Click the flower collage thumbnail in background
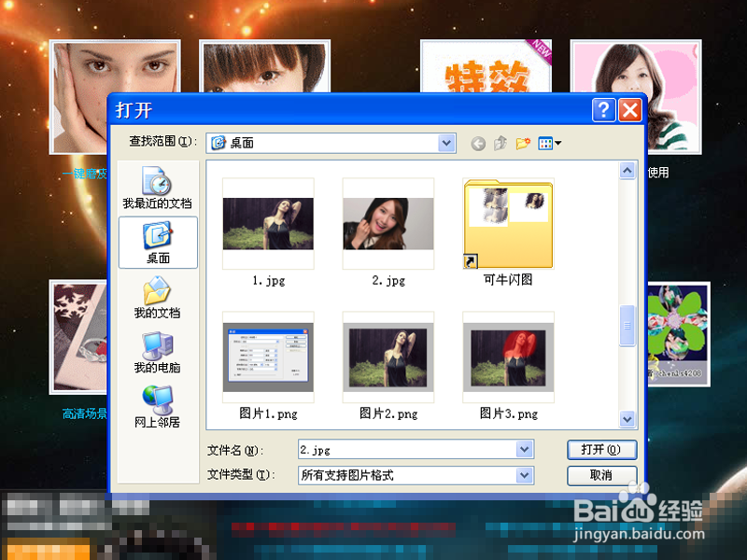 678,334
